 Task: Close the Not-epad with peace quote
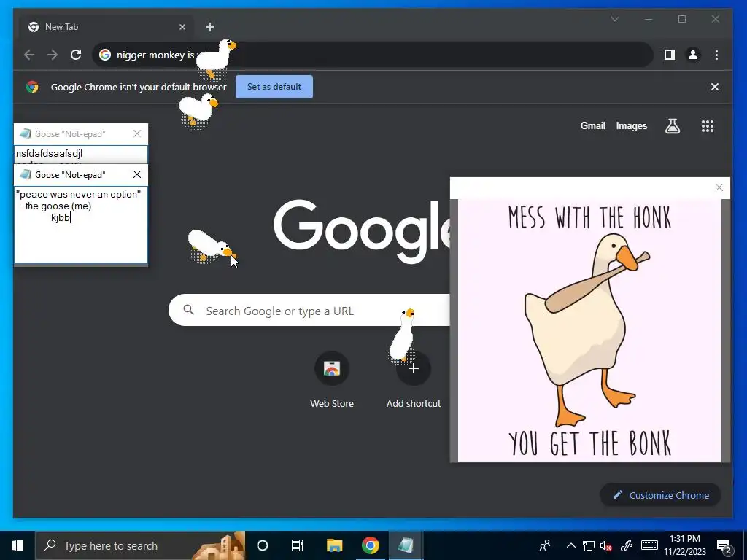click(137, 174)
